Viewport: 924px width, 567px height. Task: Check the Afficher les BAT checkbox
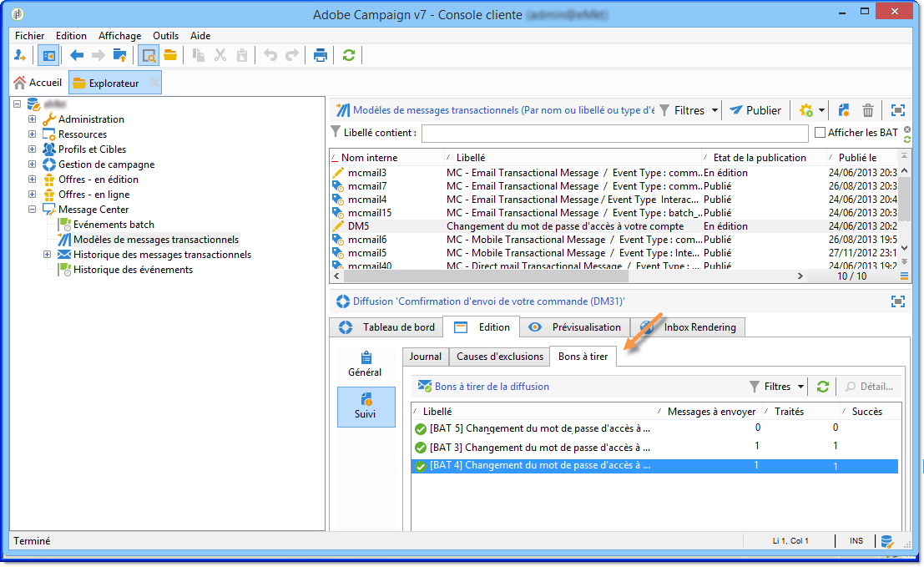click(x=820, y=133)
